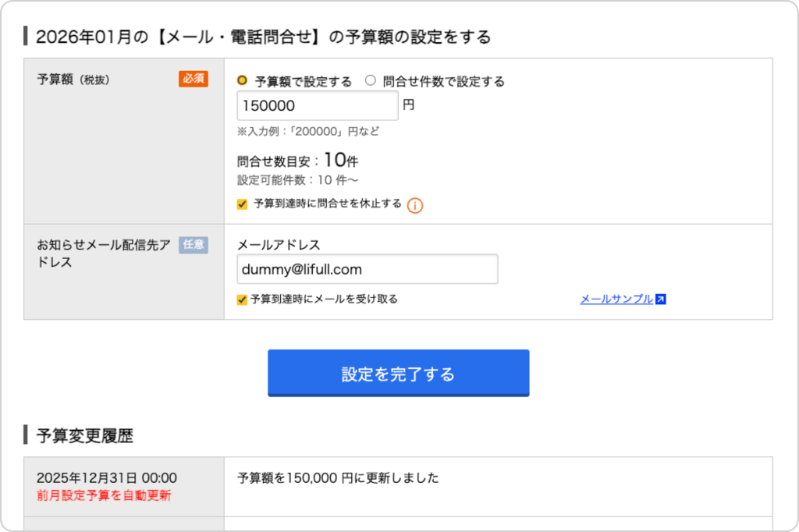Select 予算額で設定する radio option
Screen dimensions: 799x532
pos(243,80)
